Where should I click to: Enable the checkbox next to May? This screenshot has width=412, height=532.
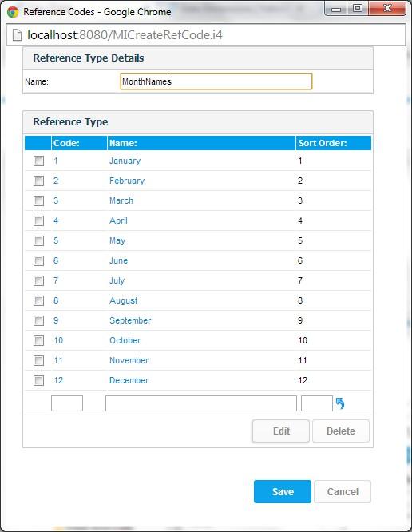click(38, 240)
